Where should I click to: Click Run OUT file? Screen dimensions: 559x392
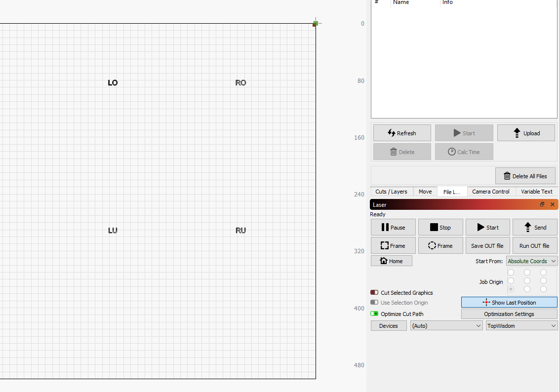535,245
